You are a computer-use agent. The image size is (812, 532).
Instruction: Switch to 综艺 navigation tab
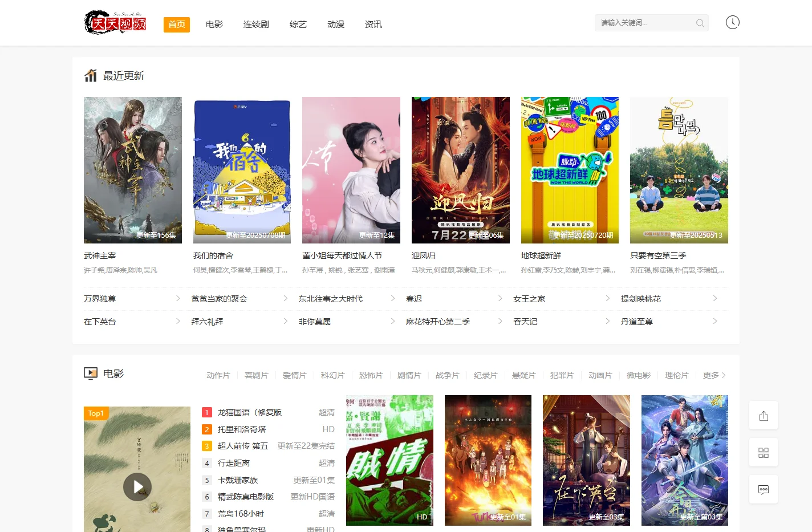pyautogui.click(x=298, y=24)
